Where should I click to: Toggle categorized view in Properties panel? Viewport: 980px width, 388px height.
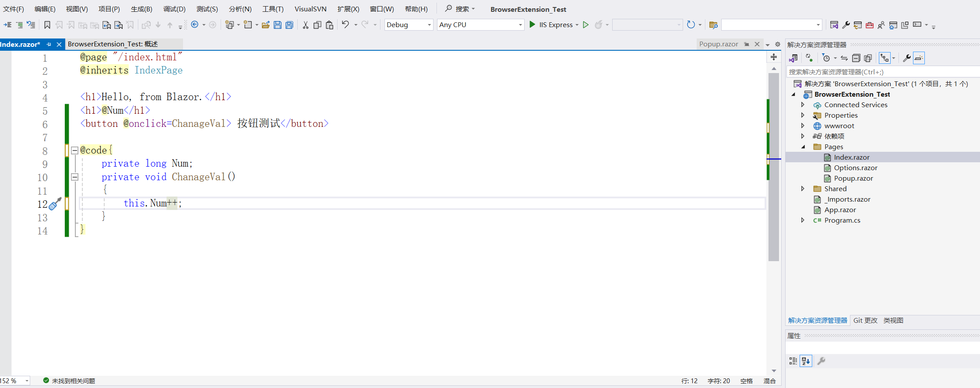click(x=793, y=361)
